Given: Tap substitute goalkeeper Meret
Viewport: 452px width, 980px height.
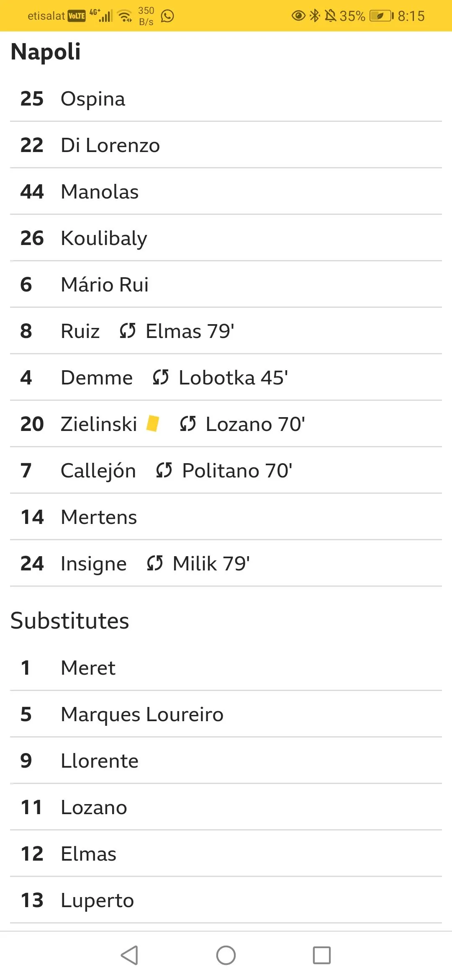Looking at the screenshot, I should [88, 668].
